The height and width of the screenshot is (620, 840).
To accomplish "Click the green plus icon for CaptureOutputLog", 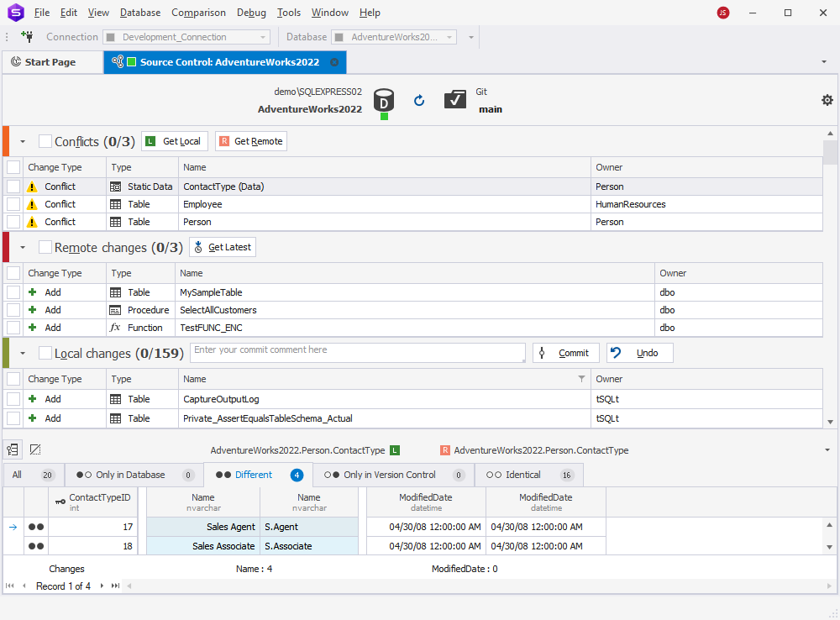I will tap(33, 399).
